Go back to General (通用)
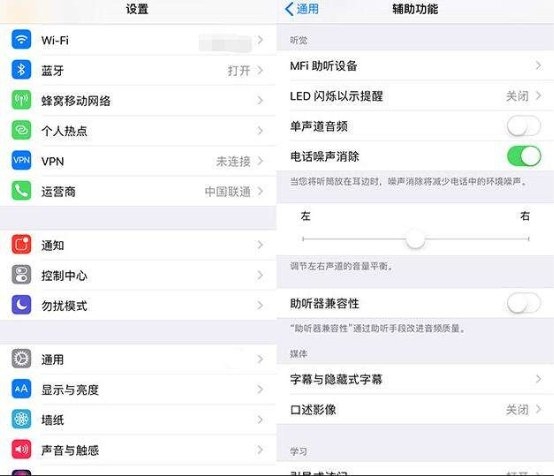This screenshot has height=476, width=554. 302,9
